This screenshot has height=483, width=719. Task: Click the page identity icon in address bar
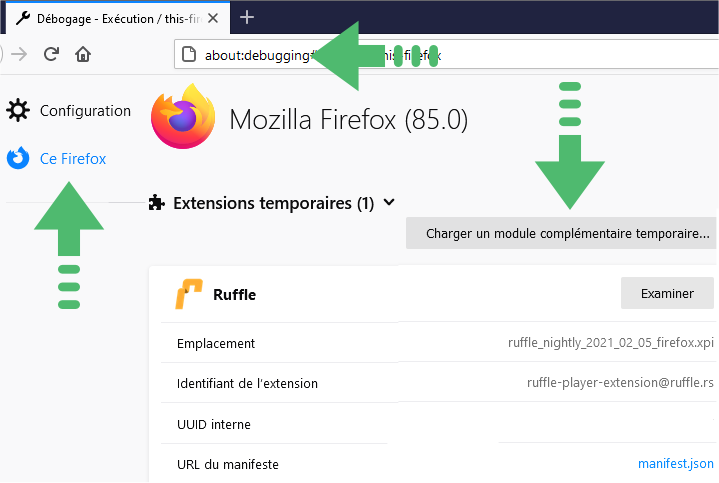(189, 55)
